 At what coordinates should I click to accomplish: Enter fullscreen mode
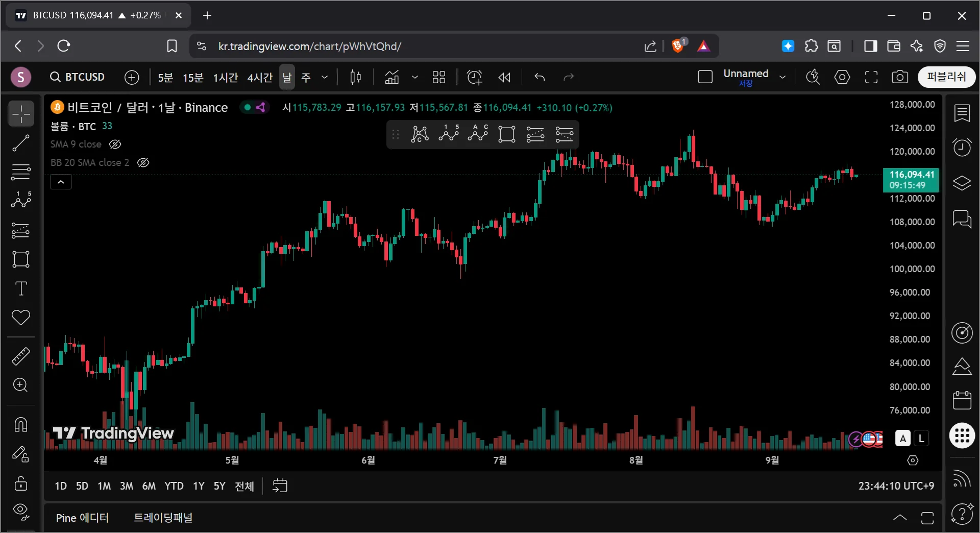tap(871, 77)
